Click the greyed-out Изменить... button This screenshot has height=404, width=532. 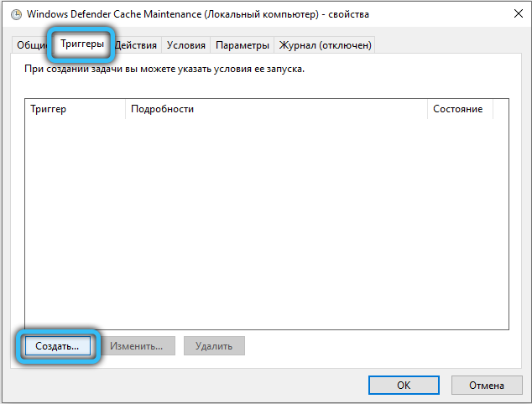(x=137, y=346)
